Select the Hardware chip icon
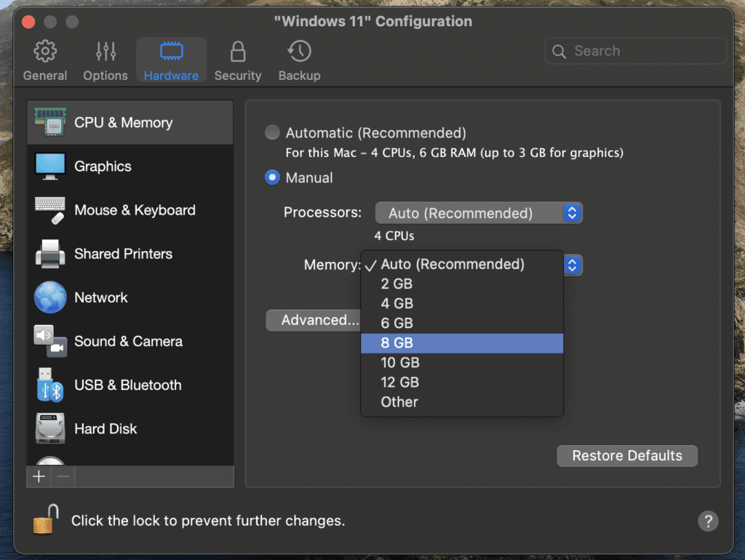This screenshot has width=745, height=560. coord(172,52)
